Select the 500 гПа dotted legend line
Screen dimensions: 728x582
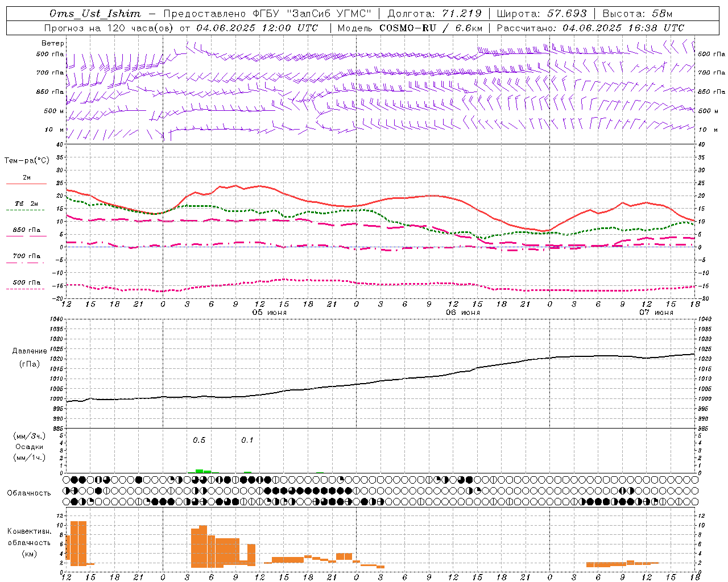click(26, 289)
